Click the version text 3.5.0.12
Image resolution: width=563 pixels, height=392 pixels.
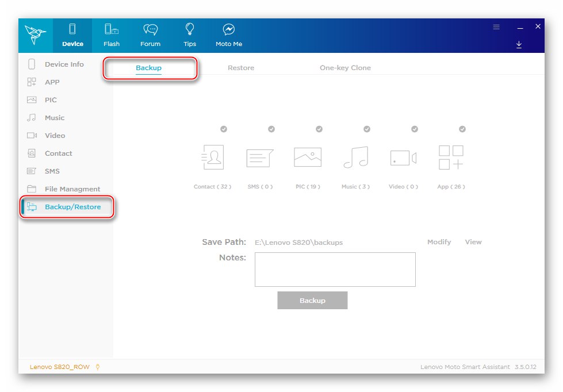click(x=525, y=367)
